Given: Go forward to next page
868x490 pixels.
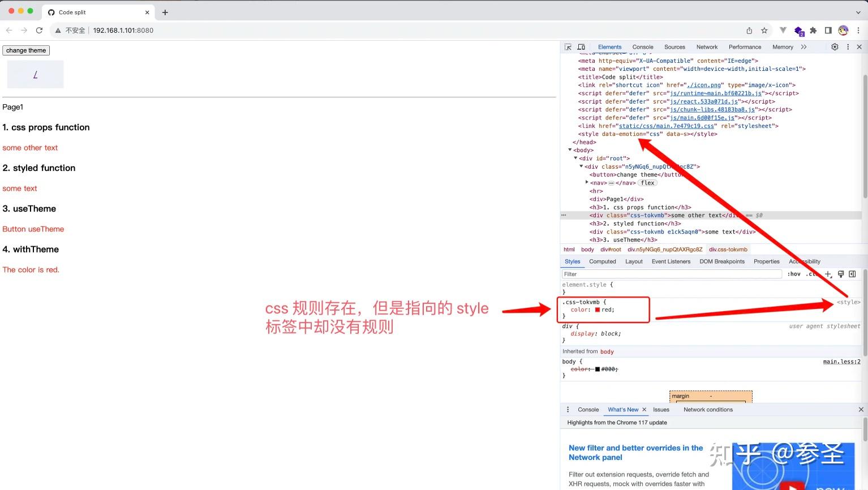Looking at the screenshot, I should tap(24, 31).
